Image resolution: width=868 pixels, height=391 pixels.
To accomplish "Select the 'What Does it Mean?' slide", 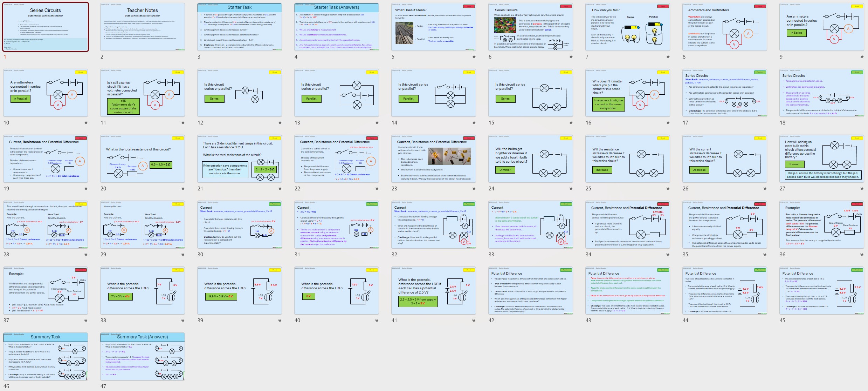I will 433,27.
